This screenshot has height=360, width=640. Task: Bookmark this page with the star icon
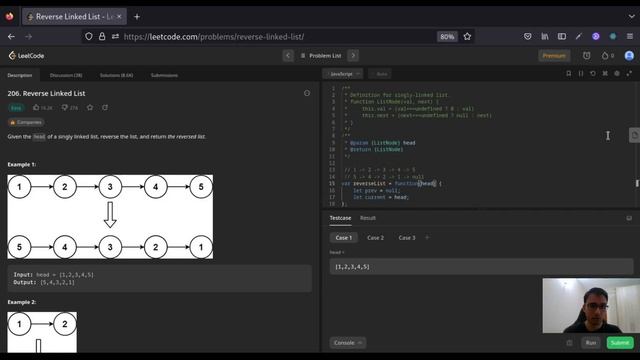(467, 37)
